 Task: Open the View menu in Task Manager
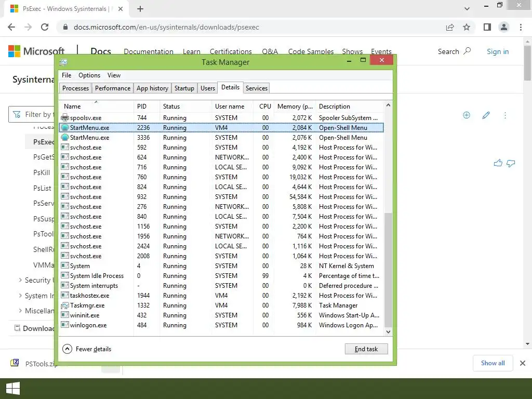(114, 75)
